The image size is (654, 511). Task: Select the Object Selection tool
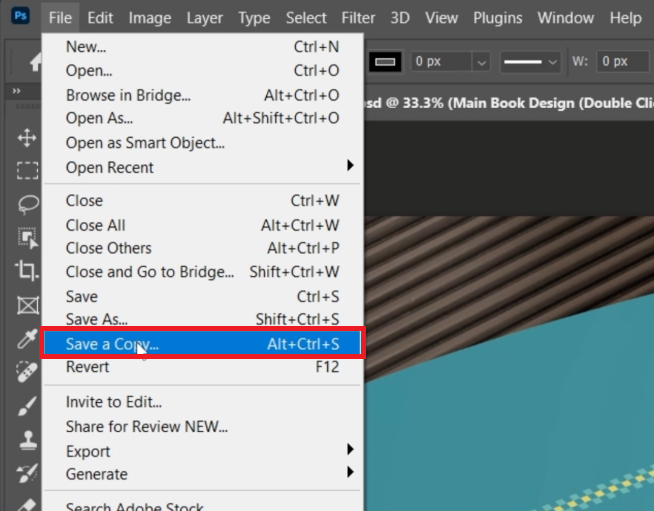click(27, 237)
